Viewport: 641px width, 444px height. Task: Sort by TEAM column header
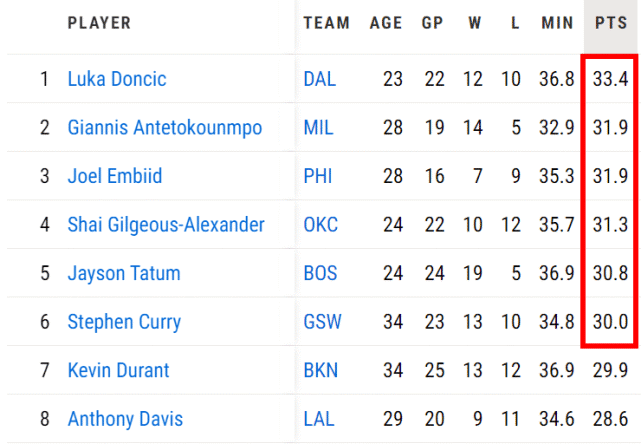click(326, 23)
